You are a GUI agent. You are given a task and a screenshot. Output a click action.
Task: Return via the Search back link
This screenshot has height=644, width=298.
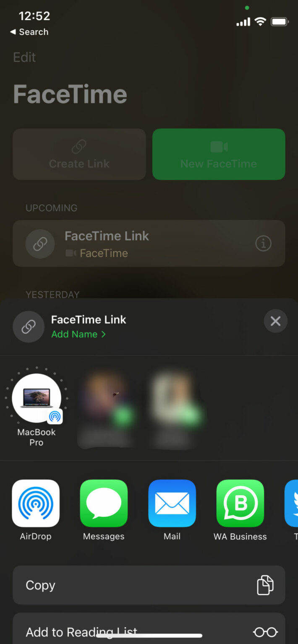(x=29, y=32)
